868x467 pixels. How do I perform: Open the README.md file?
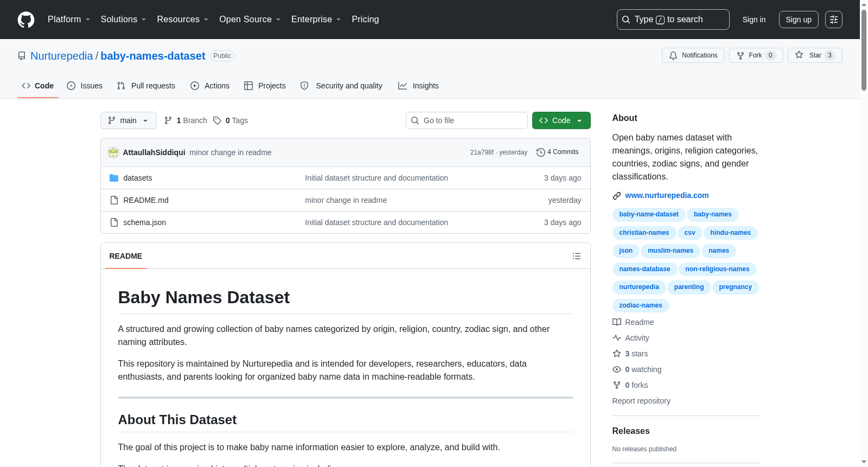point(146,200)
